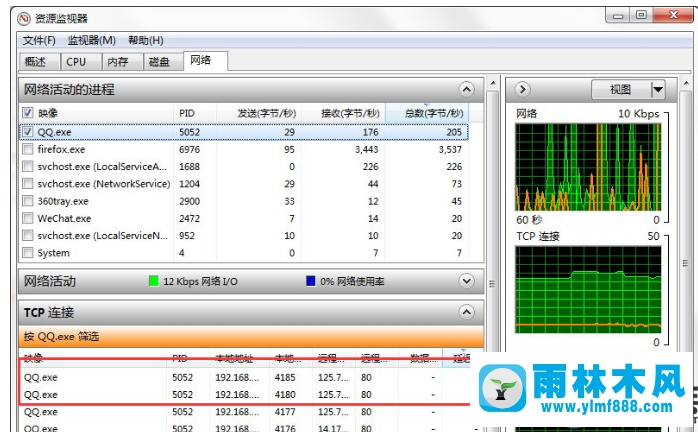The width and height of the screenshot is (698, 432).
Task: Toggle the 映像 select-all checkbox
Action: [x=28, y=113]
